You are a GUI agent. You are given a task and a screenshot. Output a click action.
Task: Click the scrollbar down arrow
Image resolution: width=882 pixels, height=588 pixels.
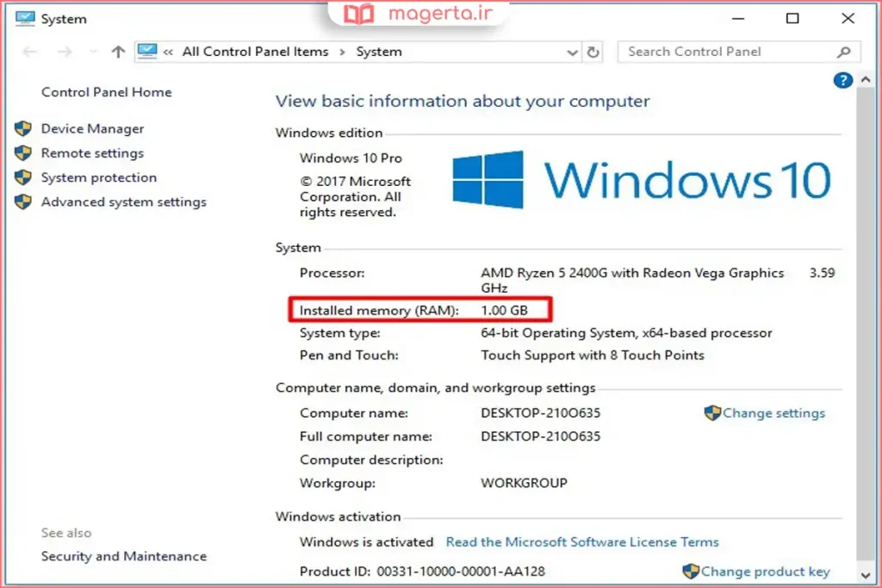coord(866,573)
